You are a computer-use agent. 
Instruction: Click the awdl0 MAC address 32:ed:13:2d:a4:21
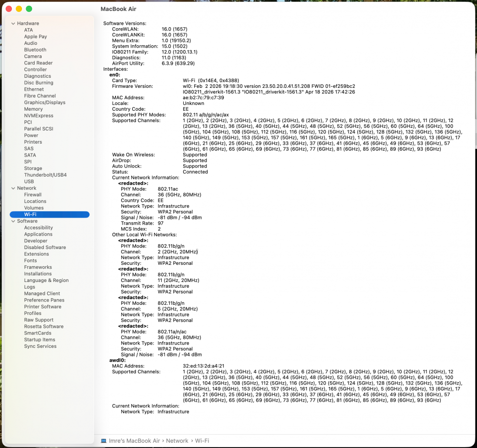coord(203,366)
